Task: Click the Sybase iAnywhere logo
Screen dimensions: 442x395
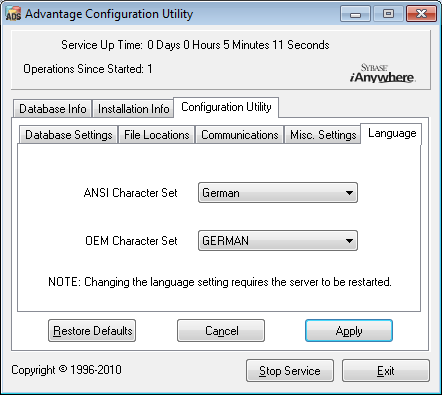Action: 382,73
